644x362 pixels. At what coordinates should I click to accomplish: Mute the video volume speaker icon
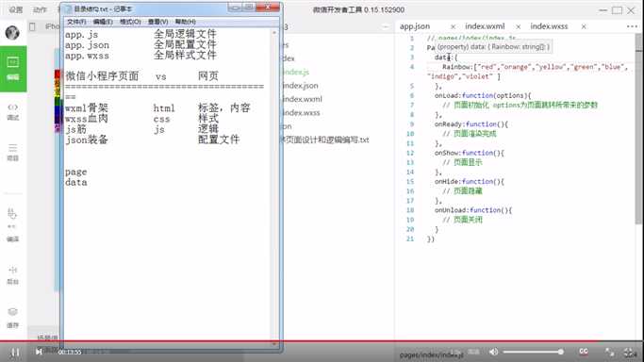tap(494, 352)
